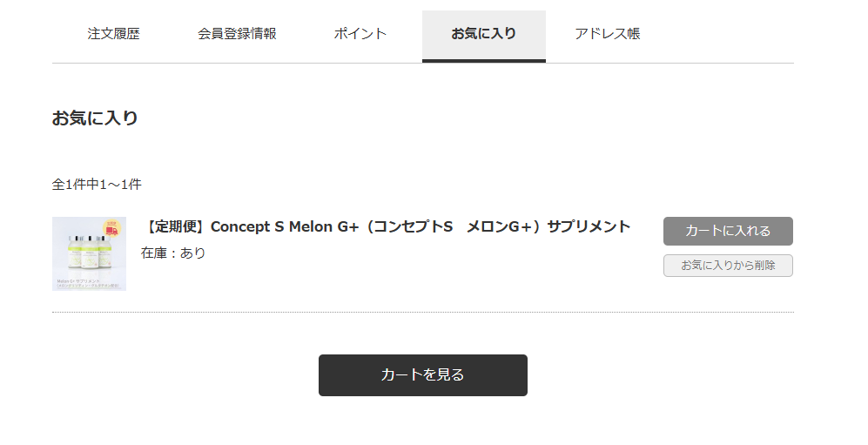
Task: Click the dotted divider below the product
Action: (x=422, y=312)
